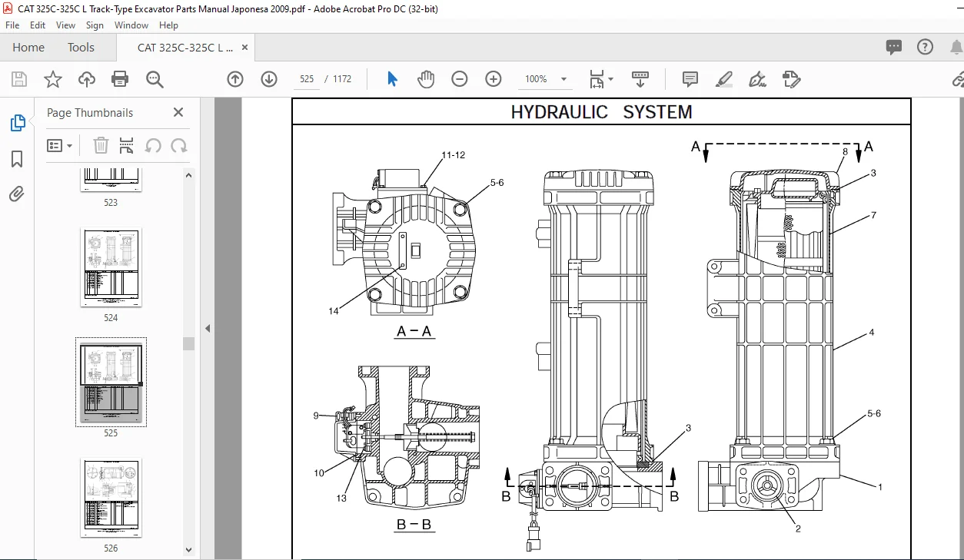This screenshot has height=560, width=964.
Task: Open the Window menu
Action: click(131, 25)
